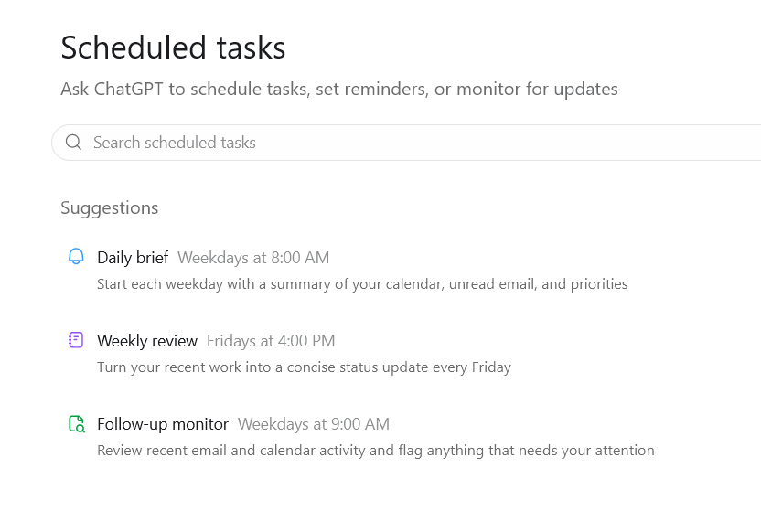The height and width of the screenshot is (532, 761).
Task: Click the phrase unread email in Daily brief
Action: pyautogui.click(x=493, y=283)
